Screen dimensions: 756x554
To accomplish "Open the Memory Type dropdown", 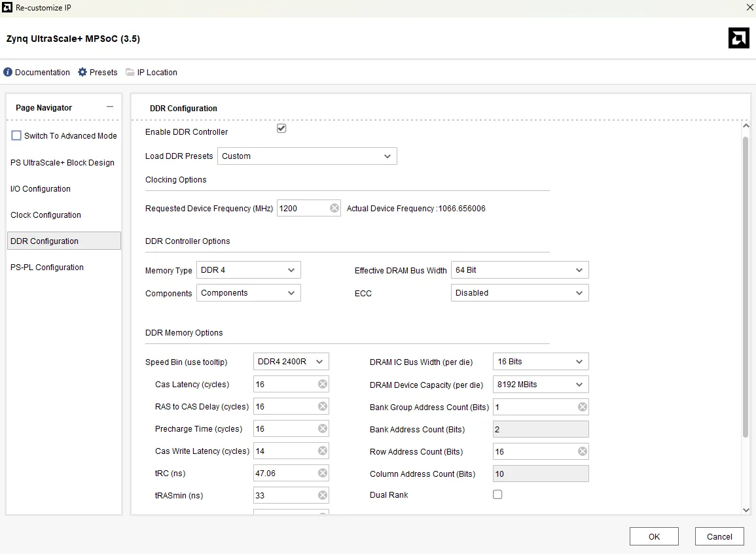I will click(248, 269).
